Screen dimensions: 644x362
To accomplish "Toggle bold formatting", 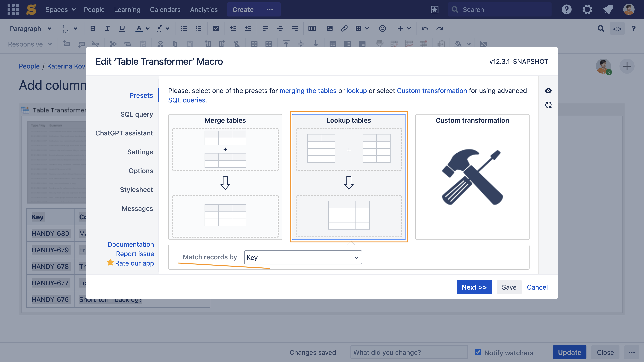I will point(92,28).
